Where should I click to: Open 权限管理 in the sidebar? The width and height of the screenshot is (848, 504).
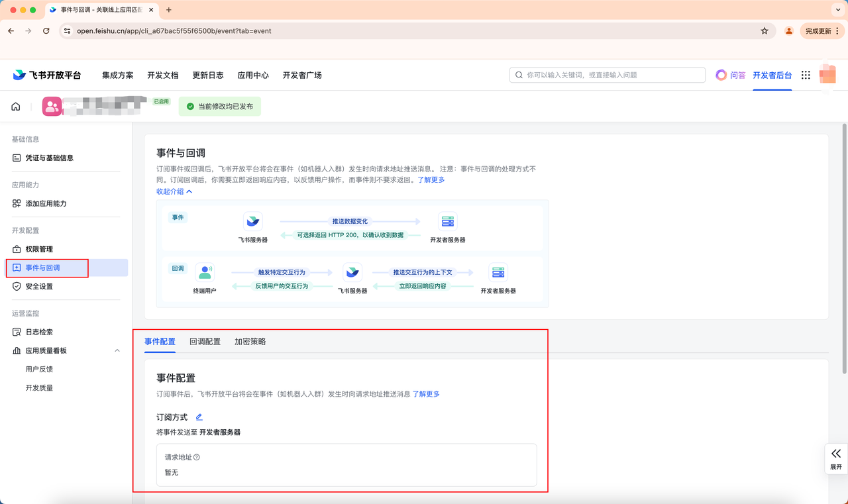click(x=39, y=249)
